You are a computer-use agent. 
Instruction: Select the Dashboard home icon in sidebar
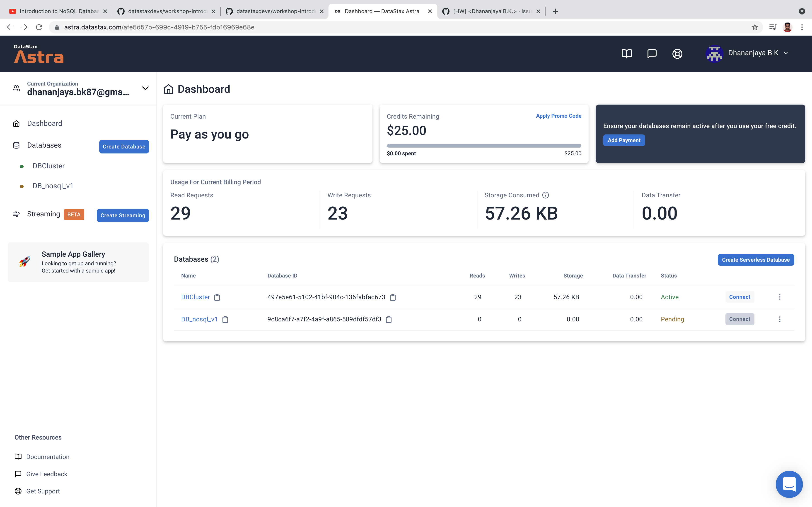point(17,123)
